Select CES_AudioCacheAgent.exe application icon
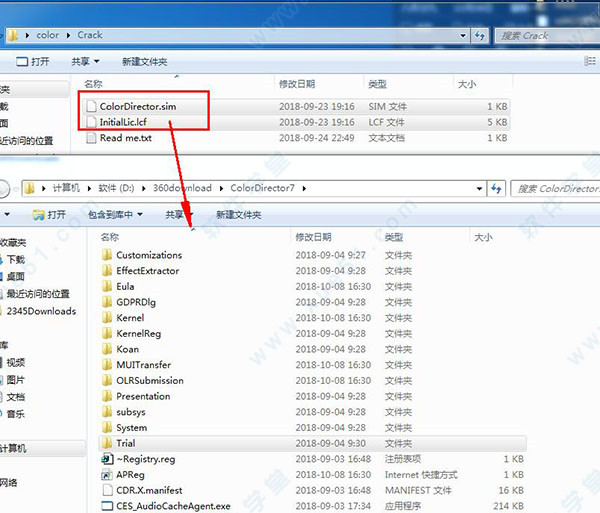Image resolution: width=600 pixels, height=513 pixels. click(x=108, y=507)
